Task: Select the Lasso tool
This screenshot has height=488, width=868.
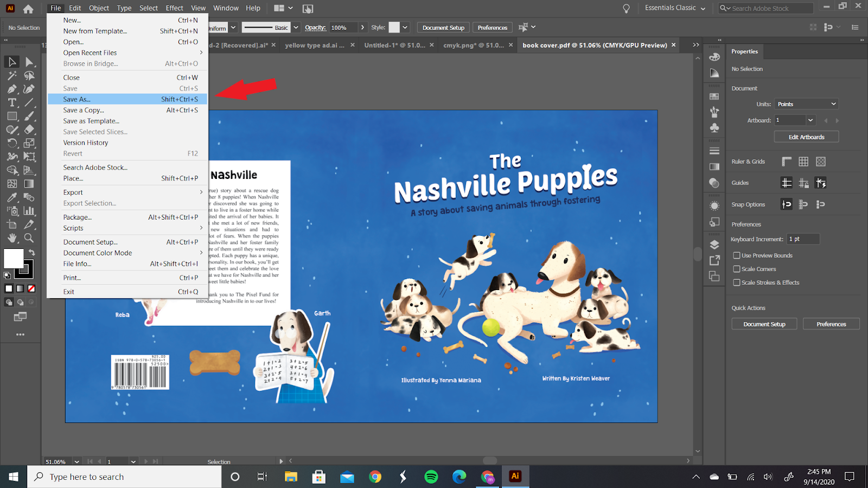Action: [x=29, y=75]
